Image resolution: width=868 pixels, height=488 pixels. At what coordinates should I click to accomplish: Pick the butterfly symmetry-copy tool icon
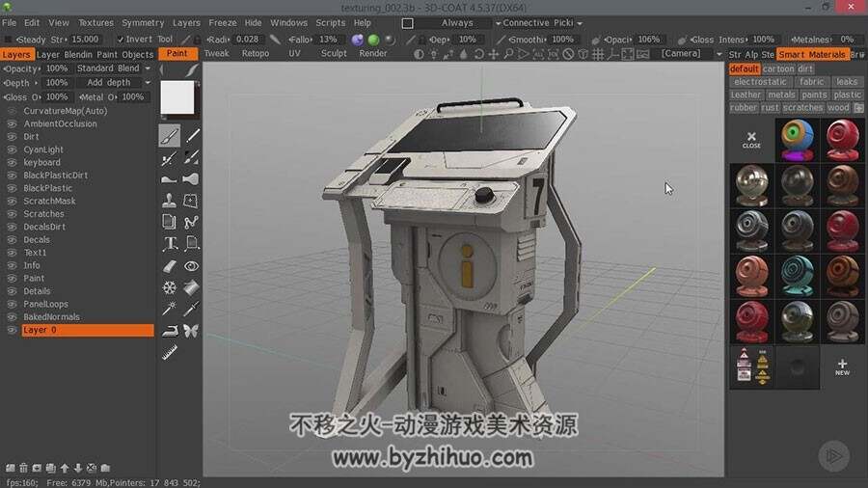pyautogui.click(x=191, y=331)
